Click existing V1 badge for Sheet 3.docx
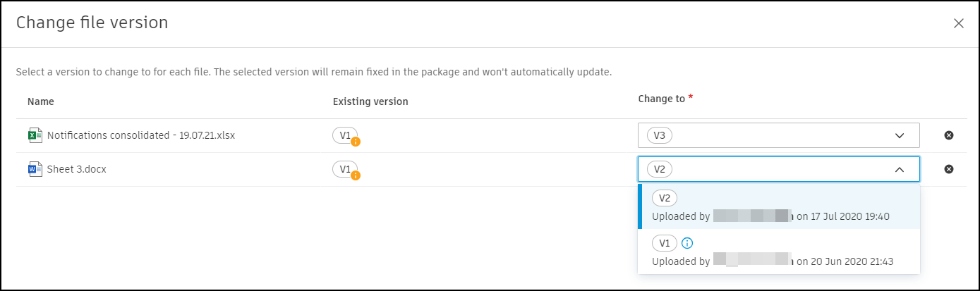This screenshot has height=291, width=980. 344,168
